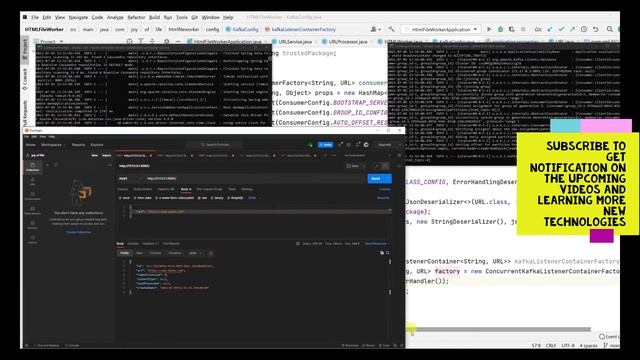Click the Postman request URL field
Screen dimensions: 640x360
[254, 178]
